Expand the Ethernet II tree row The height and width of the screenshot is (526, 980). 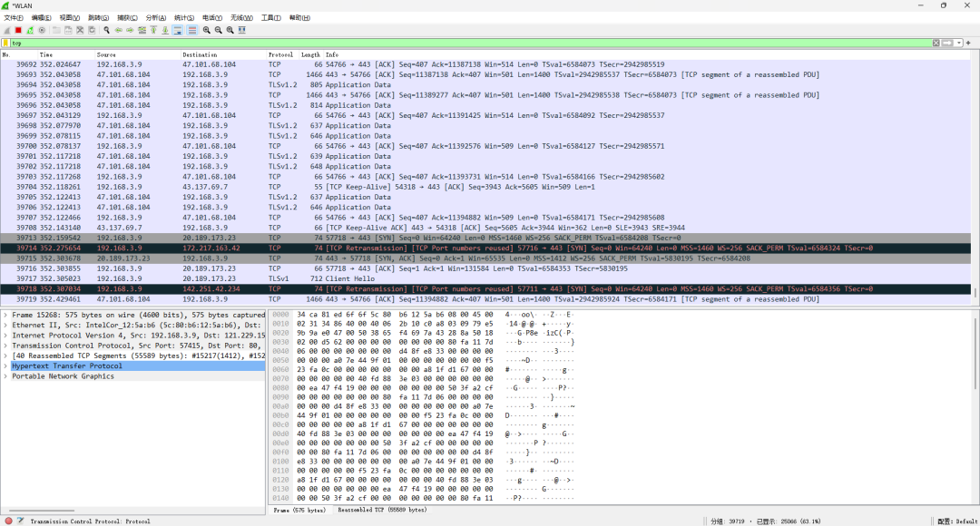tap(5, 325)
